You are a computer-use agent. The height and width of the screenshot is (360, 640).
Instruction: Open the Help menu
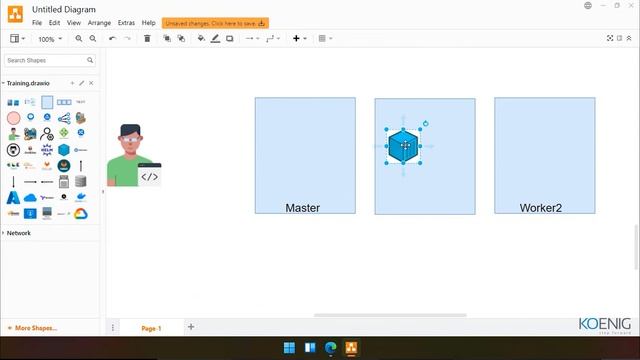click(149, 23)
